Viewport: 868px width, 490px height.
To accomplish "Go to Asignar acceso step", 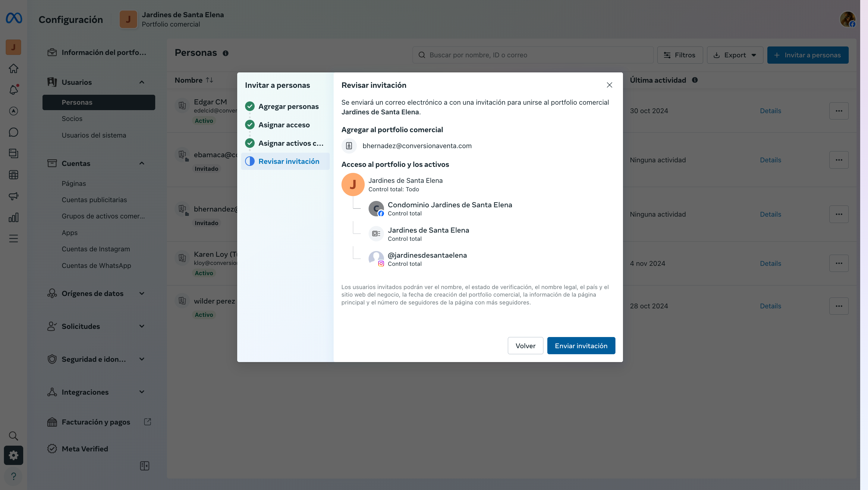I will (284, 125).
